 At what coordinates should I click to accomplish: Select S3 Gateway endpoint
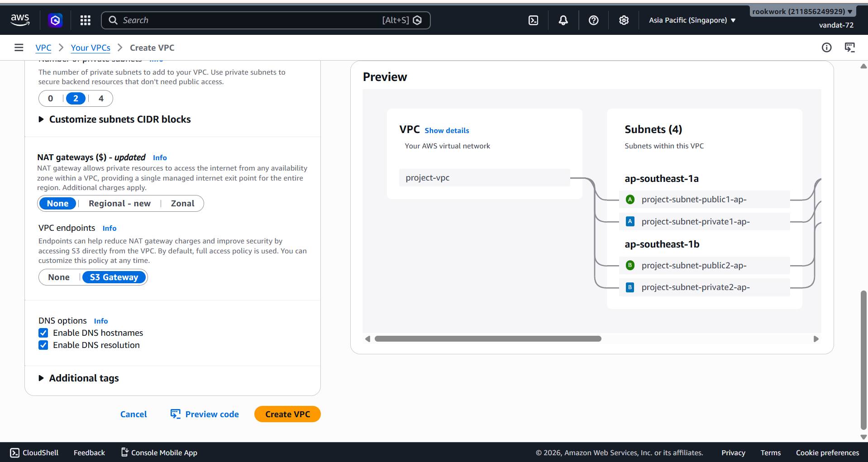(x=114, y=277)
